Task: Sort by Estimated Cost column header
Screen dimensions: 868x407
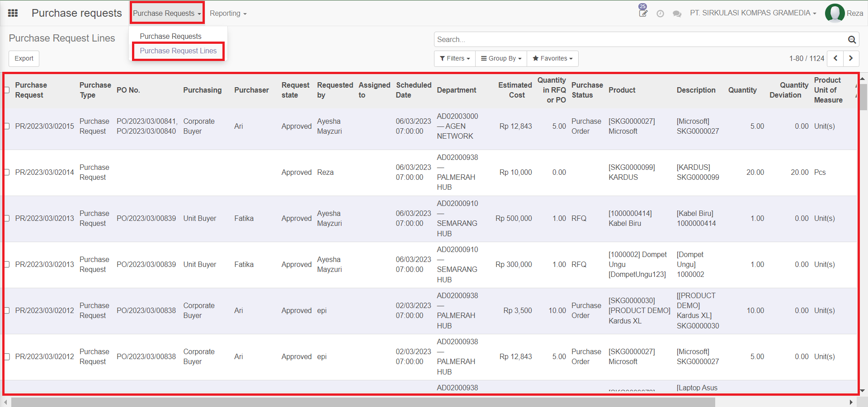Action: coord(515,90)
